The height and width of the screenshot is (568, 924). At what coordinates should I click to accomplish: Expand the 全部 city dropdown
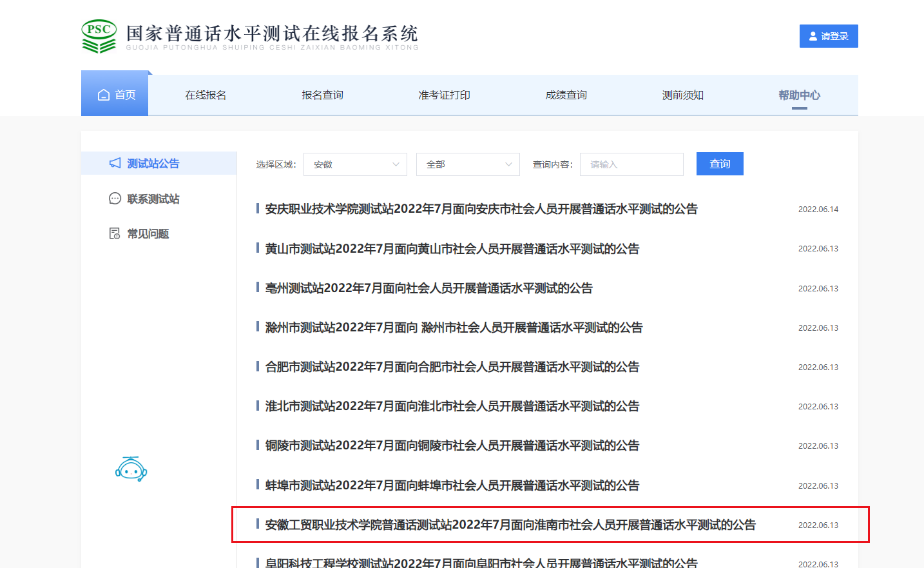(x=468, y=164)
